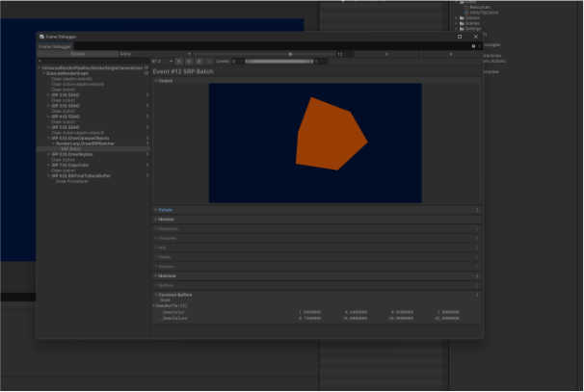The width and height of the screenshot is (584, 392).
Task: Open the Settings folder in Project window
Action: (472, 29)
